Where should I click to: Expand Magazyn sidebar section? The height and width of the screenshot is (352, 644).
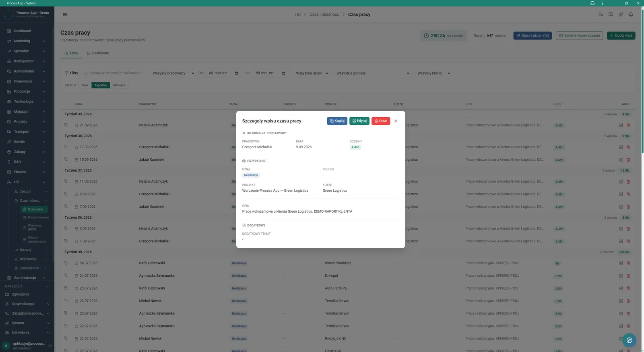[x=27, y=112]
